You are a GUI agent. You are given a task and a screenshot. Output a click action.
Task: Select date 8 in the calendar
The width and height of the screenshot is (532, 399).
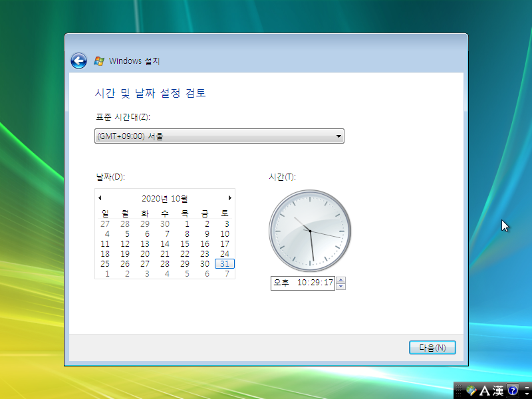pyautogui.click(x=187, y=234)
